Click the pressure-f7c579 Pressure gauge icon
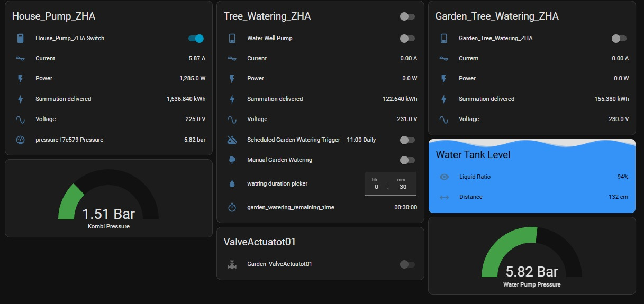 coord(20,140)
